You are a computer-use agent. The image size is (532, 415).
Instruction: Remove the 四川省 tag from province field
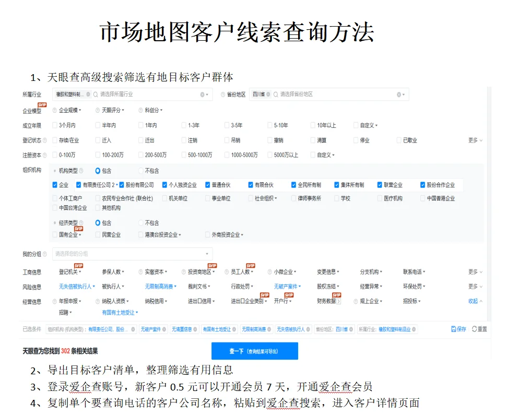click(x=268, y=94)
